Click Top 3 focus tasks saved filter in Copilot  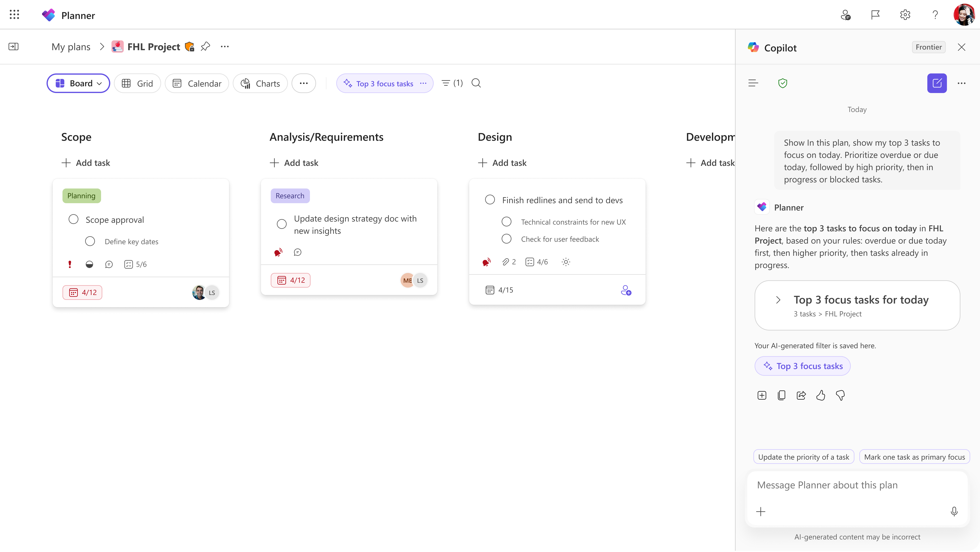(803, 367)
